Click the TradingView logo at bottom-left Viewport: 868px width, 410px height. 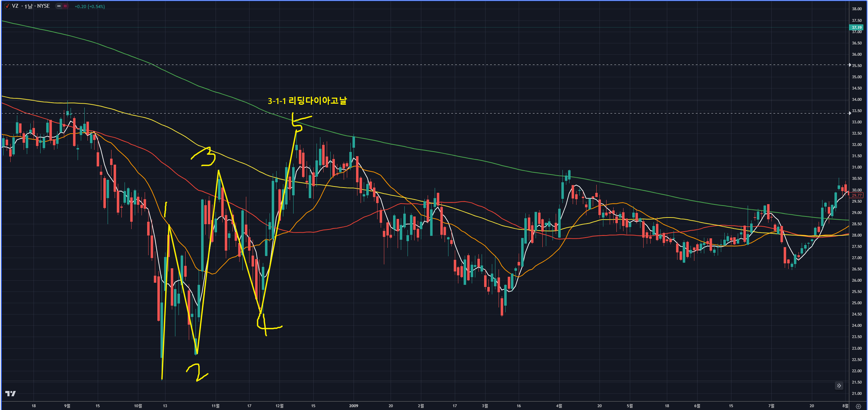tap(10, 393)
